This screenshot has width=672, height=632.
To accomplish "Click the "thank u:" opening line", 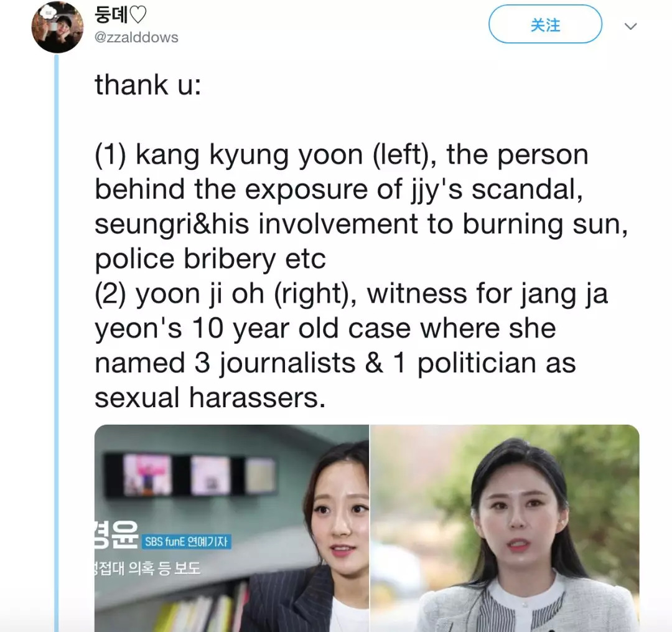I will click(x=148, y=85).
